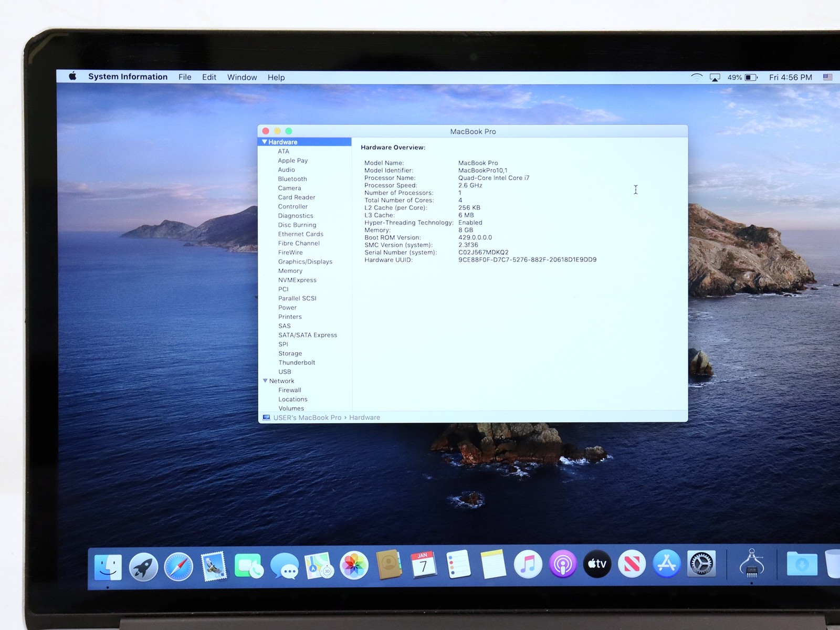Image resolution: width=840 pixels, height=630 pixels.
Task: Click USER's MacBook Pro in path bar
Action: pos(307,417)
